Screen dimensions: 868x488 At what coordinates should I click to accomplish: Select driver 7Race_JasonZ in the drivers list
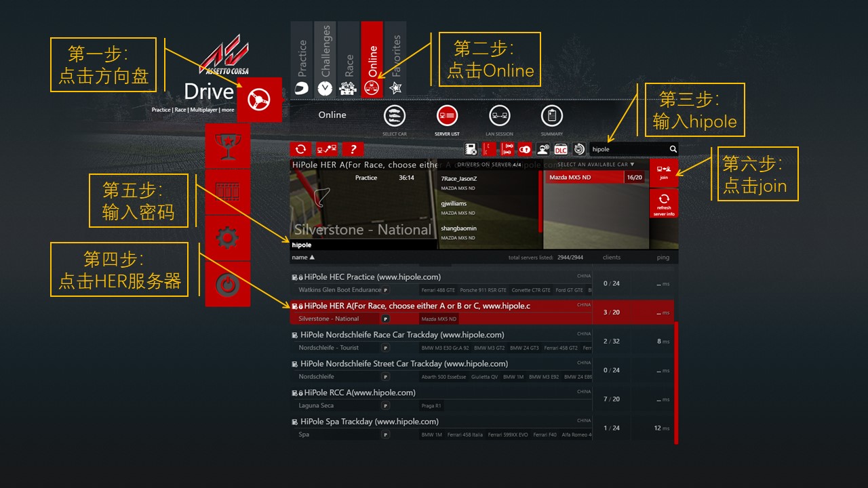pyautogui.click(x=488, y=182)
